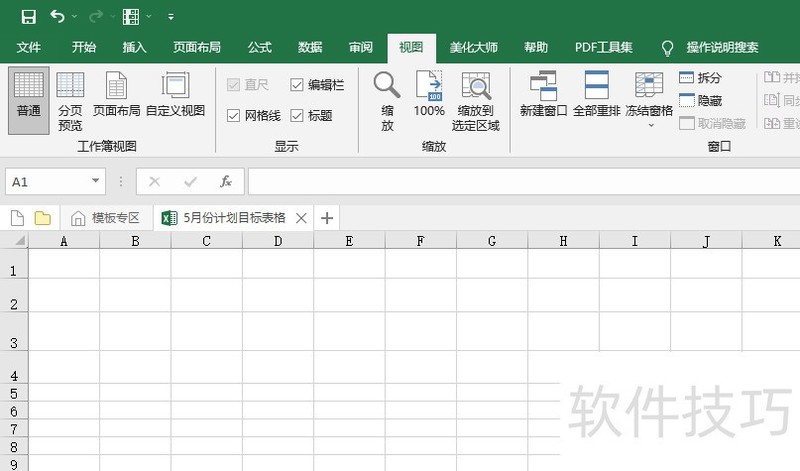The image size is (800, 471).
Task: Click the disabled 直尺 checkbox
Action: pyautogui.click(x=233, y=85)
